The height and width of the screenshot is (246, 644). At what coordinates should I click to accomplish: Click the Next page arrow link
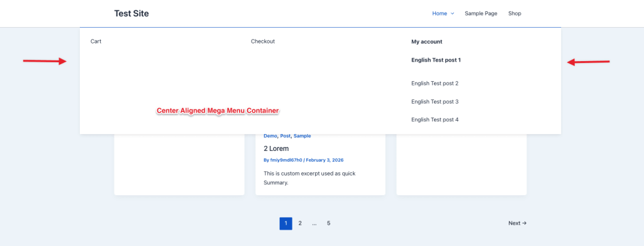(x=518, y=223)
